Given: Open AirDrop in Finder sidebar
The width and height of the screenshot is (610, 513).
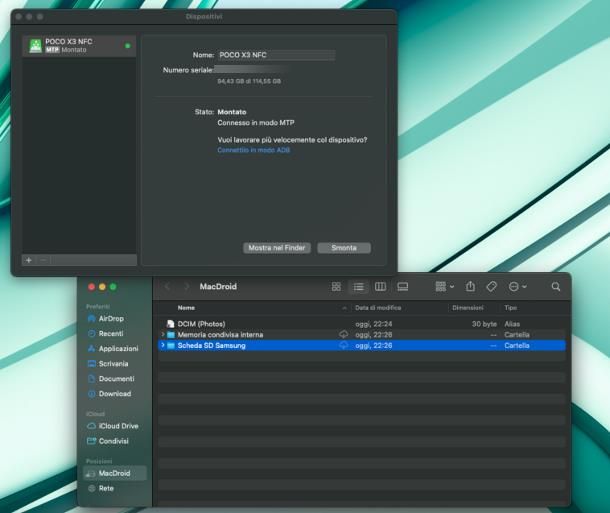Looking at the screenshot, I should [x=111, y=319].
